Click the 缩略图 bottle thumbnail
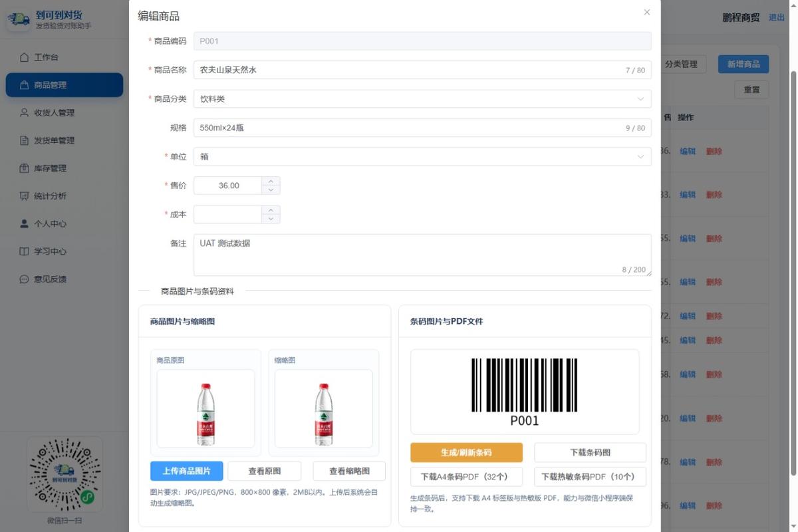Screen dimensions: 798x532 pyautogui.click(x=324, y=408)
